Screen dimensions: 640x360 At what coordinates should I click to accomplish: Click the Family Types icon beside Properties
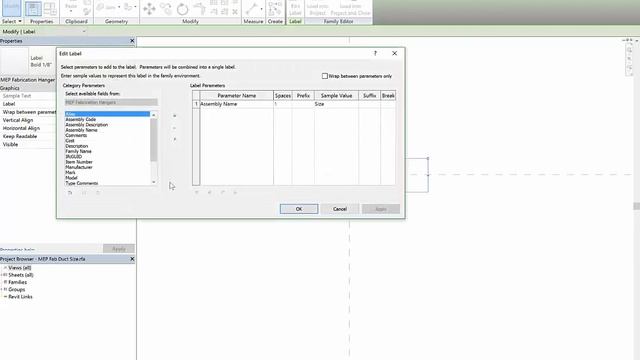point(50,8)
